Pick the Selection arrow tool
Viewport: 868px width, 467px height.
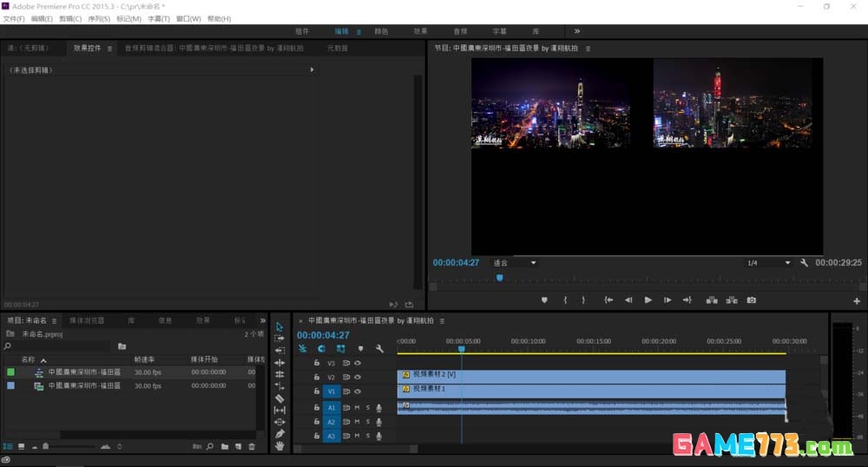[x=279, y=326]
